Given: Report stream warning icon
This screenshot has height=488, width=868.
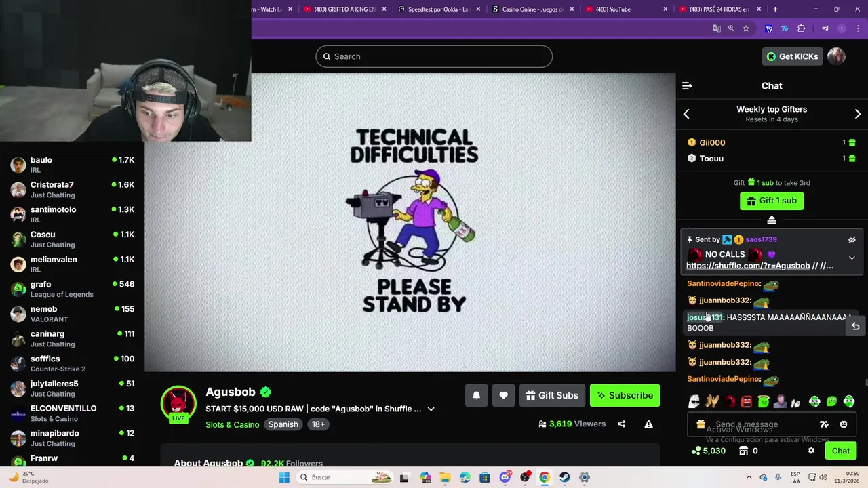Looking at the screenshot, I should point(648,424).
